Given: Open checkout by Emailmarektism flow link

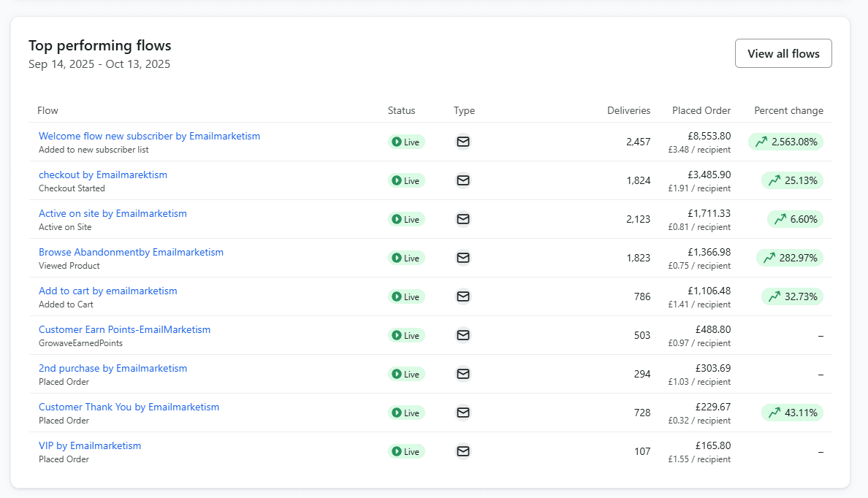Looking at the screenshot, I should (x=103, y=175).
